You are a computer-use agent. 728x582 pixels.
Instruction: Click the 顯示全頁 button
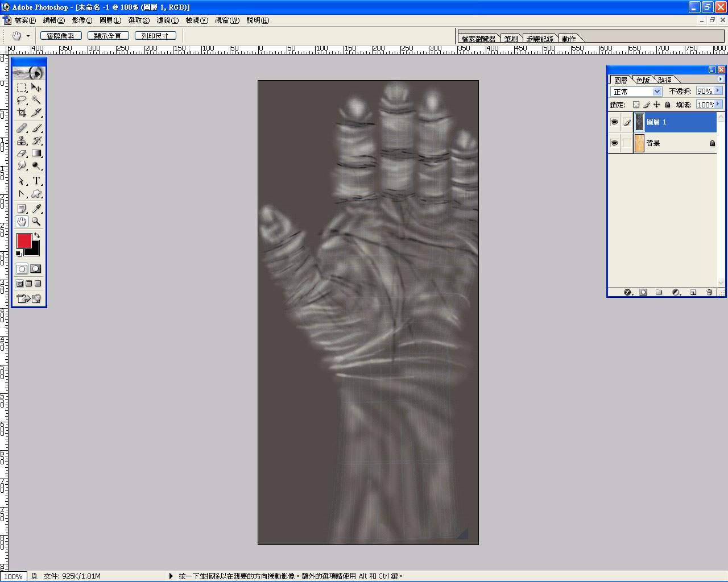108,36
